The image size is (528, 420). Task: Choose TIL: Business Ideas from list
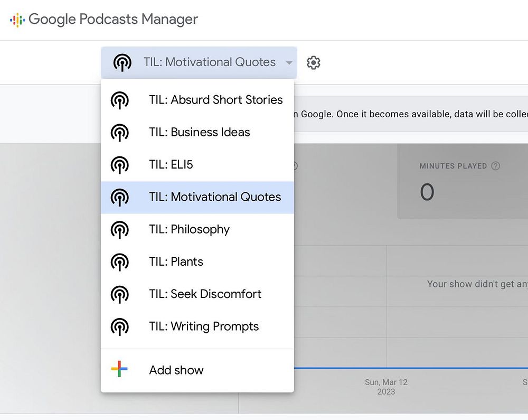click(x=200, y=132)
